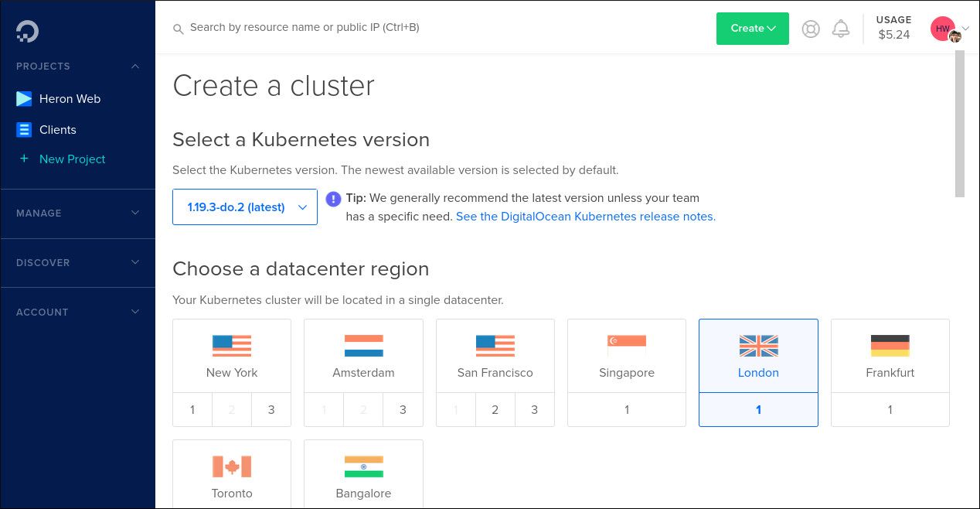Click the green Create button
This screenshot has height=509, width=980.
point(752,28)
